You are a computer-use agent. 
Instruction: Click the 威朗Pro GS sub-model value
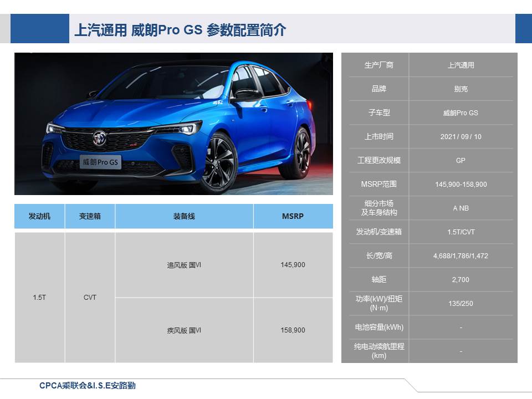click(461, 113)
